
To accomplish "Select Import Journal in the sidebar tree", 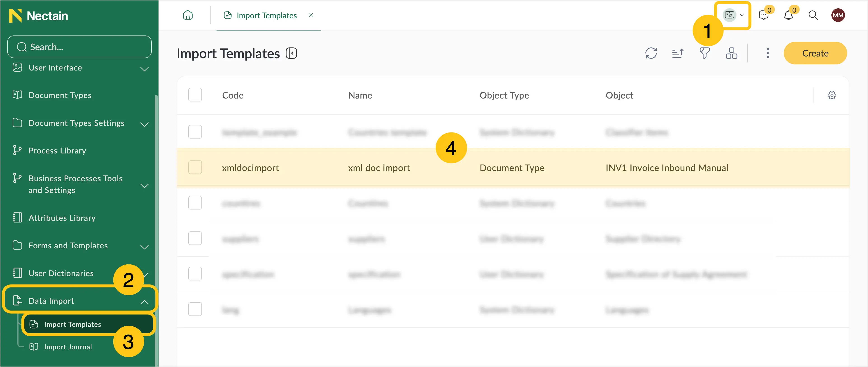I will [68, 347].
